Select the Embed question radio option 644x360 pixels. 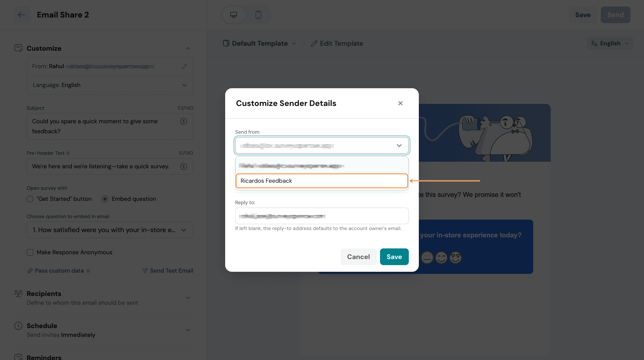(x=105, y=199)
